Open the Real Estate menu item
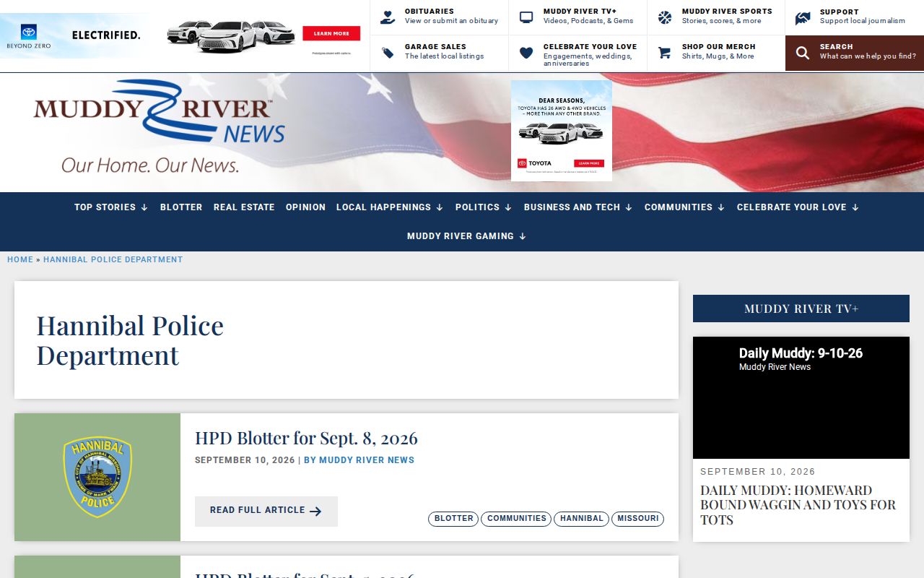 click(244, 207)
